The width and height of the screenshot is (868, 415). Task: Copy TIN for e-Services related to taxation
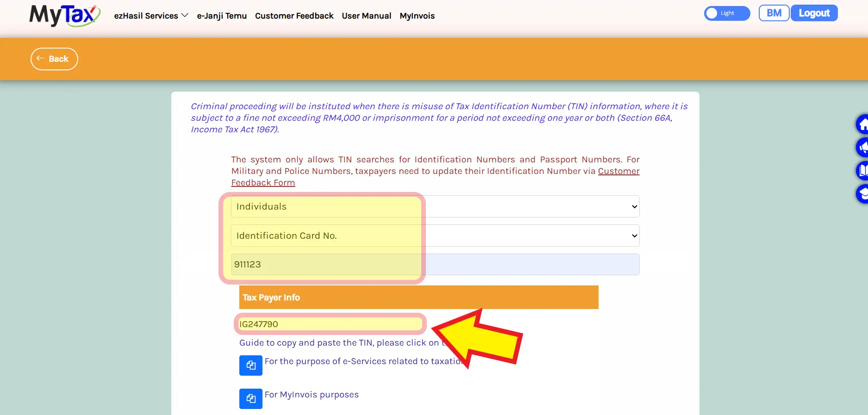click(x=251, y=365)
